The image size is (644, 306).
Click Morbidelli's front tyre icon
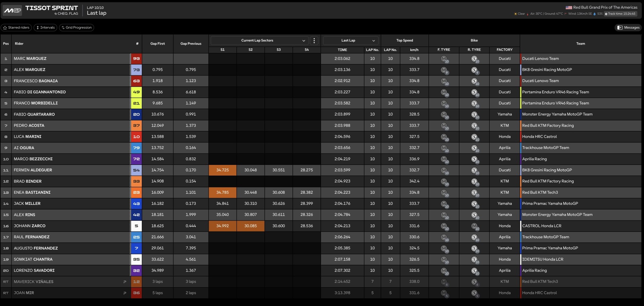point(444,104)
